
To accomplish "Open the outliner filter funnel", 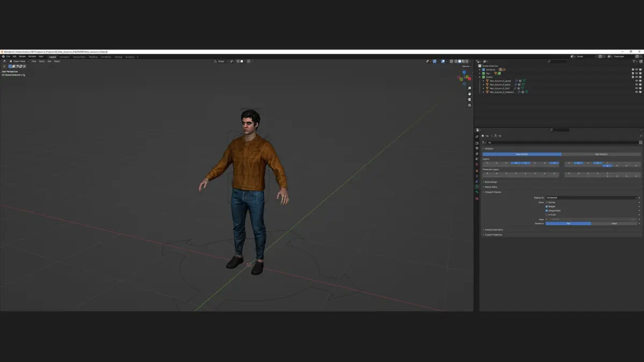I will [634, 61].
